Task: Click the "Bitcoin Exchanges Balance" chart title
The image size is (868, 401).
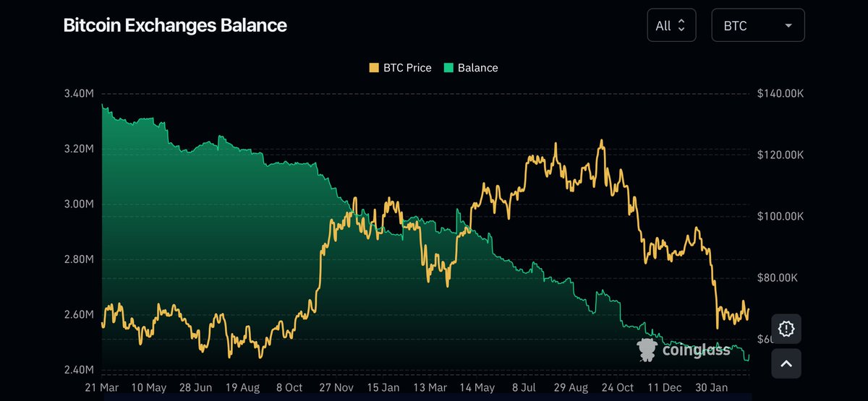Action: click(175, 25)
